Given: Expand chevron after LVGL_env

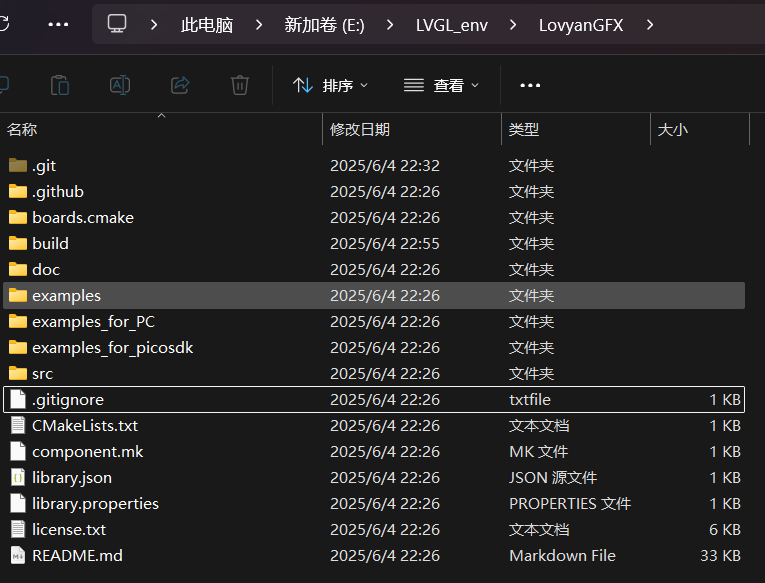Looking at the screenshot, I should pyautogui.click(x=513, y=24).
